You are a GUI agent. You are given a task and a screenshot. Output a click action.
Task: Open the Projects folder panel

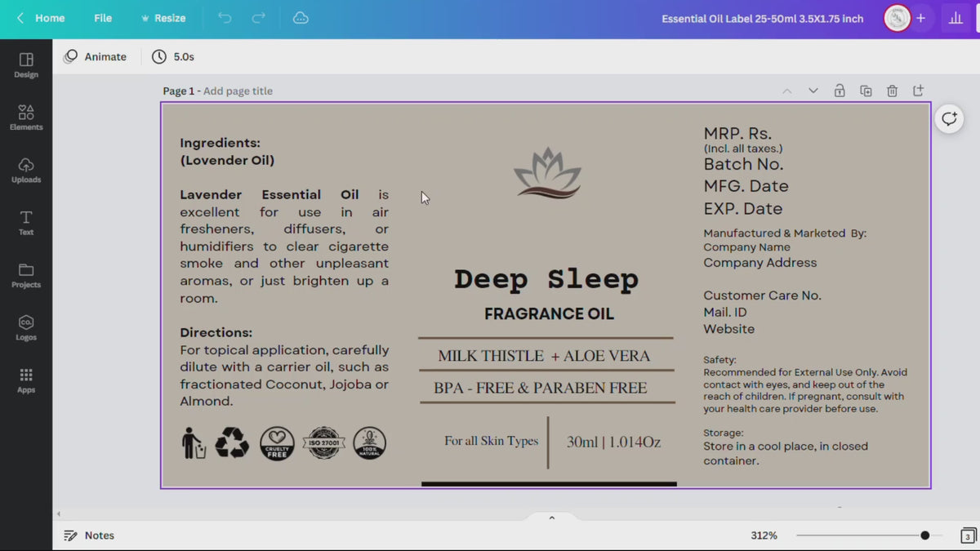(26, 275)
